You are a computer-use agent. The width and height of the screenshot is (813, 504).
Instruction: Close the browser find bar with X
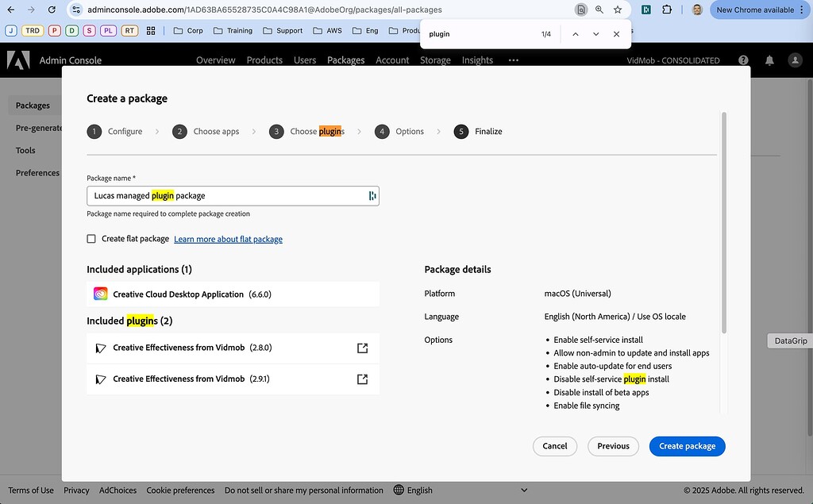click(x=617, y=34)
